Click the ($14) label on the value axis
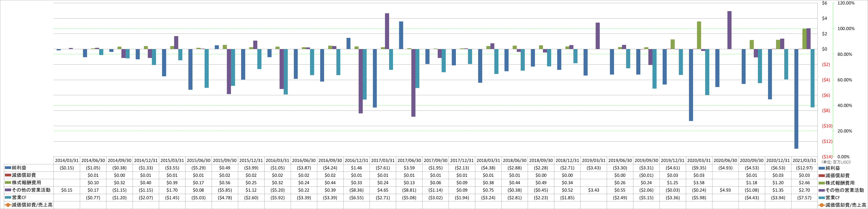Screen dimensions: 868x209 pyautogui.click(x=827, y=157)
